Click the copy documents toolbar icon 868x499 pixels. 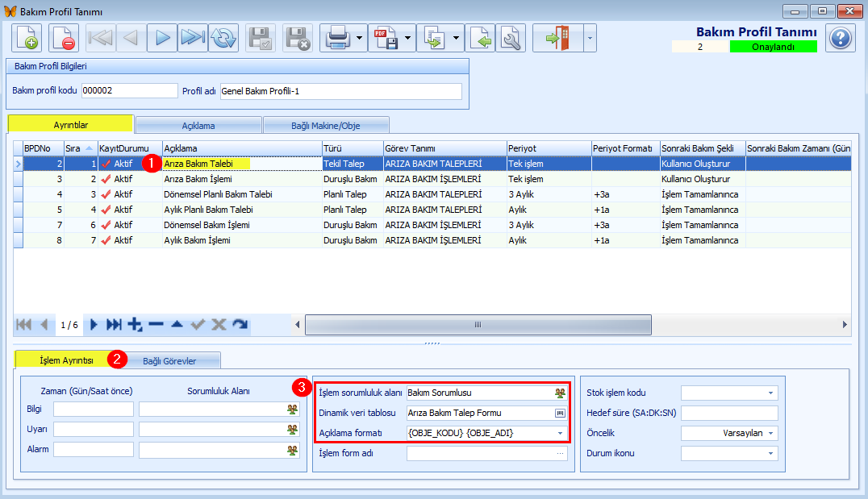[x=433, y=38]
